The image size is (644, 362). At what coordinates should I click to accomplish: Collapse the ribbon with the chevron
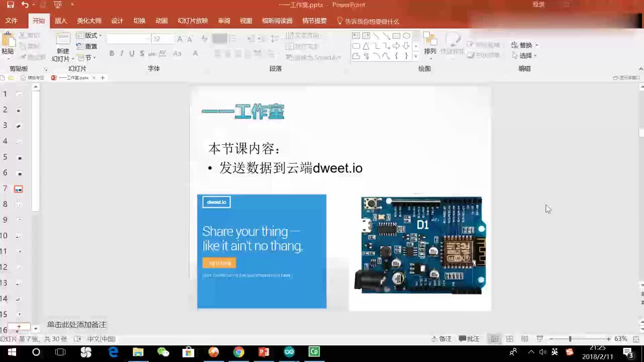point(640,69)
